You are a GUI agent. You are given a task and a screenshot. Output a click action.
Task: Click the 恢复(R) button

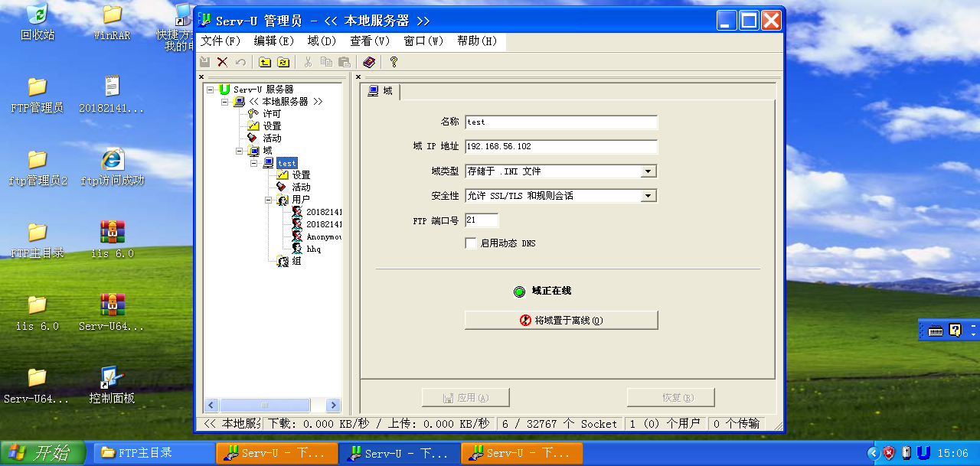pyautogui.click(x=671, y=398)
